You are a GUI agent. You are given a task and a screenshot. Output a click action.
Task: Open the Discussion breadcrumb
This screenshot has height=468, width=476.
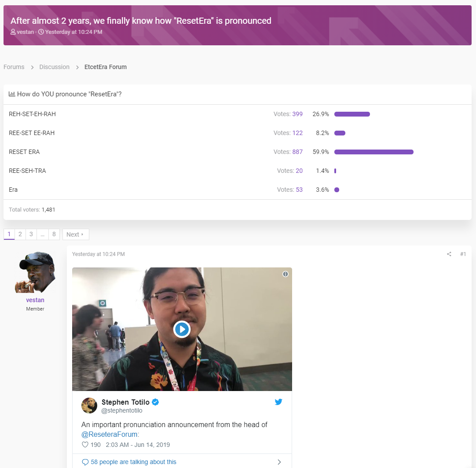(x=55, y=67)
